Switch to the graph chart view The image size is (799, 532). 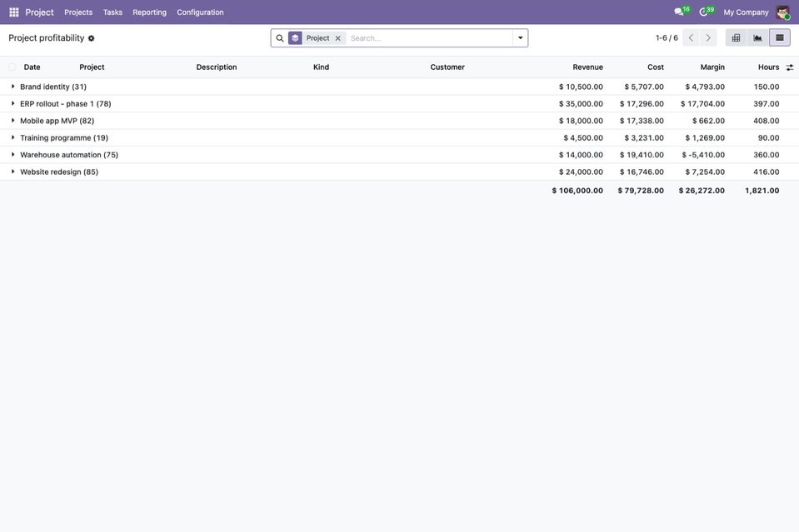[758, 37]
